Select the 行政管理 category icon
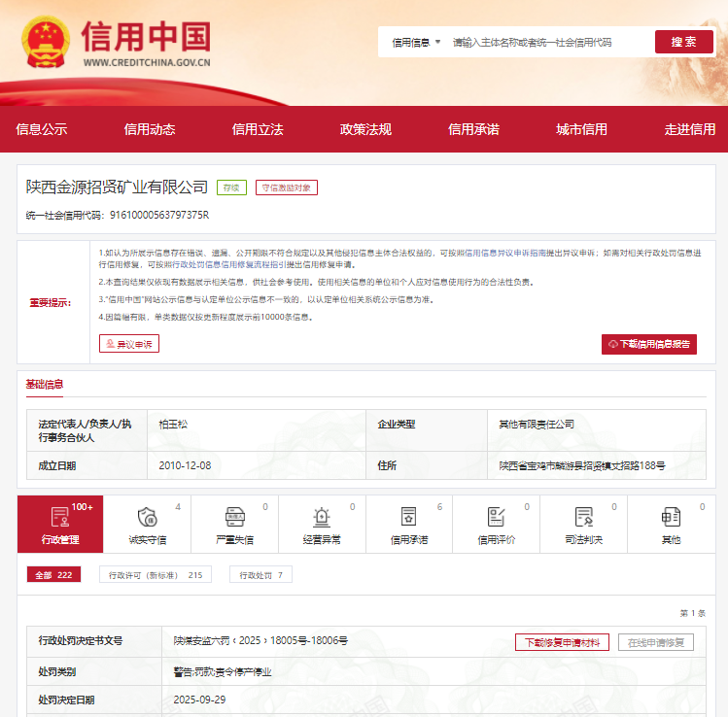 [60, 517]
